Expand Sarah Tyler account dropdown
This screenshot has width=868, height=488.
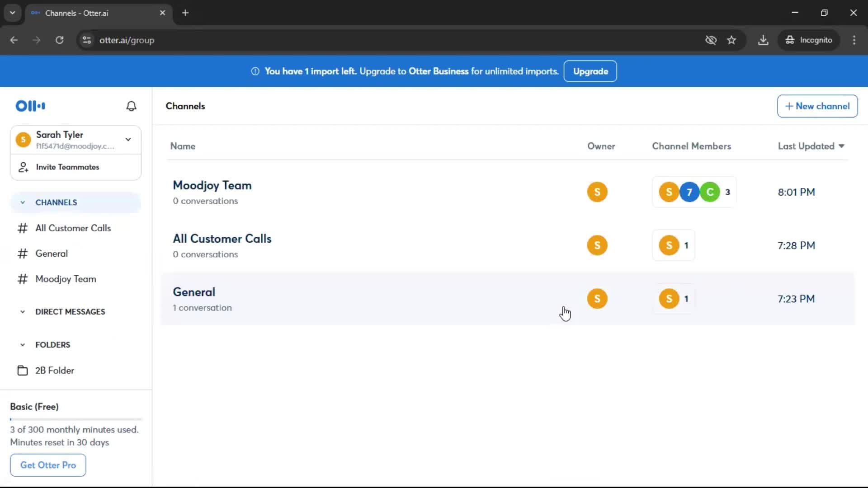(128, 140)
